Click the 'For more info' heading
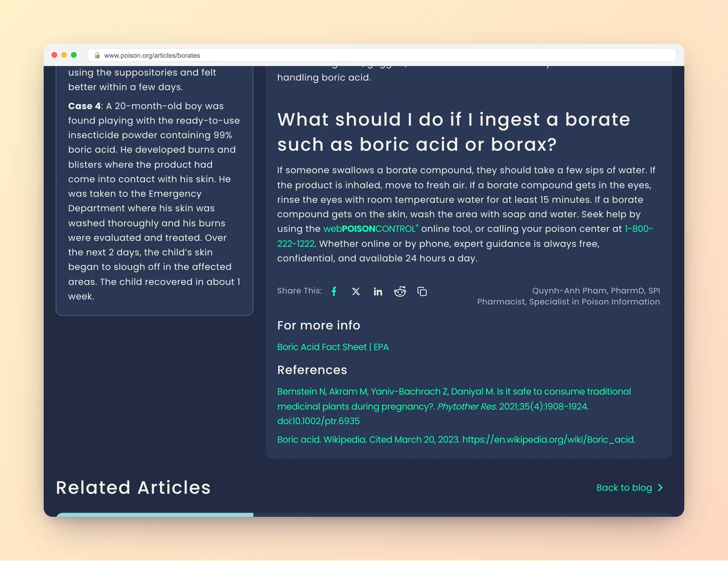 [318, 325]
